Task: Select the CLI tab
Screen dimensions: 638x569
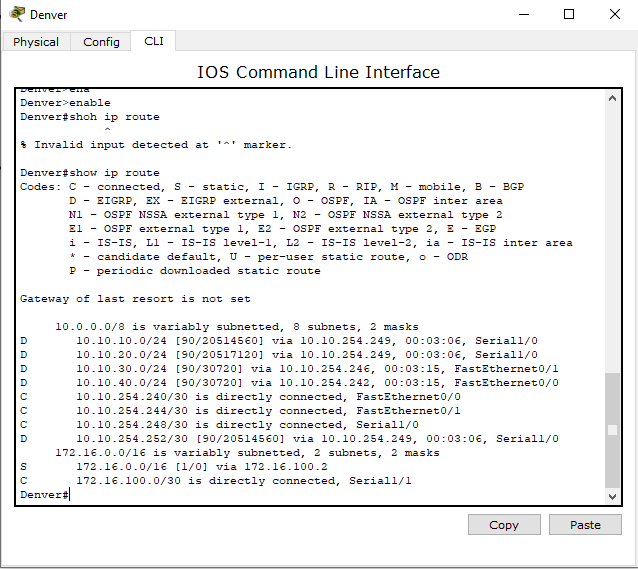Action: click(x=153, y=41)
